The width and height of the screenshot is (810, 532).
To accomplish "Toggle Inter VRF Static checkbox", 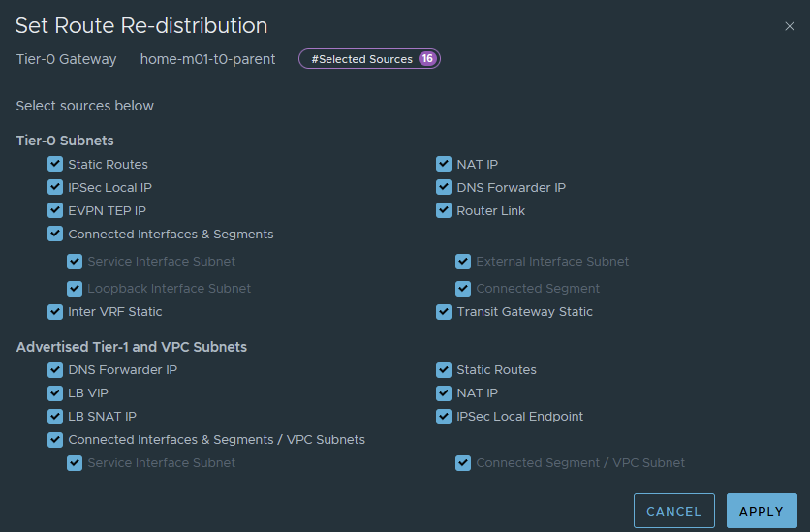I will (55, 312).
